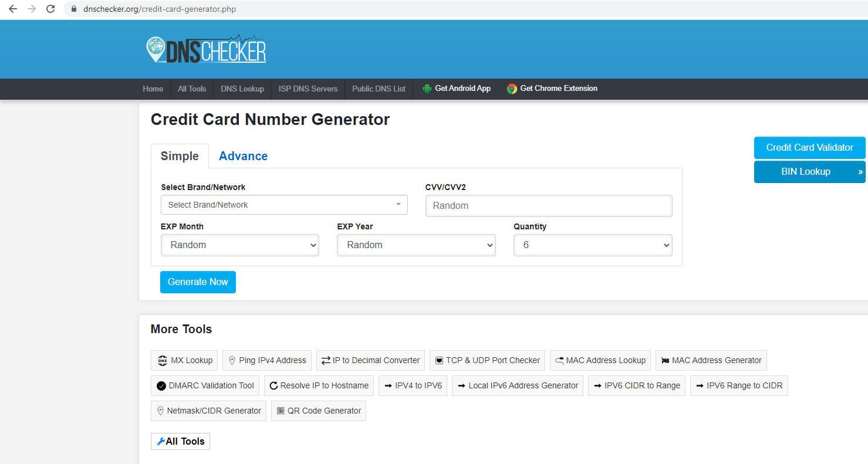This screenshot has width=868, height=464.
Task: Select the Simple tab
Action: pos(180,156)
